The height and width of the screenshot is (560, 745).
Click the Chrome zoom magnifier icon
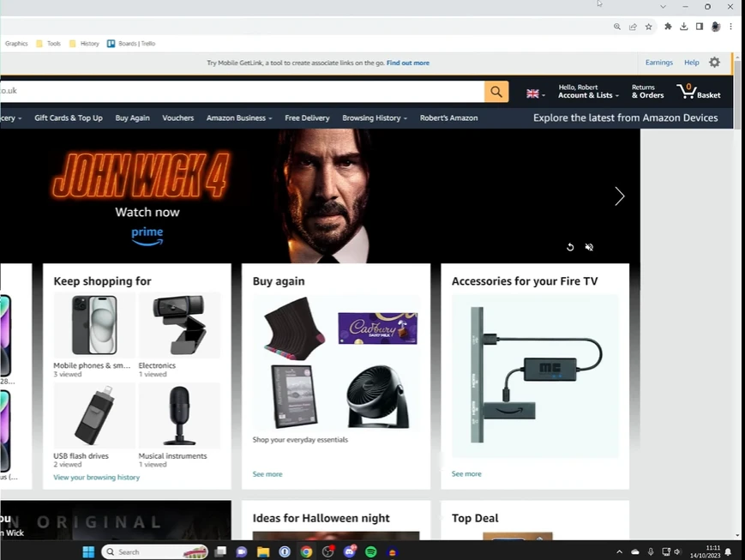[x=616, y=27]
